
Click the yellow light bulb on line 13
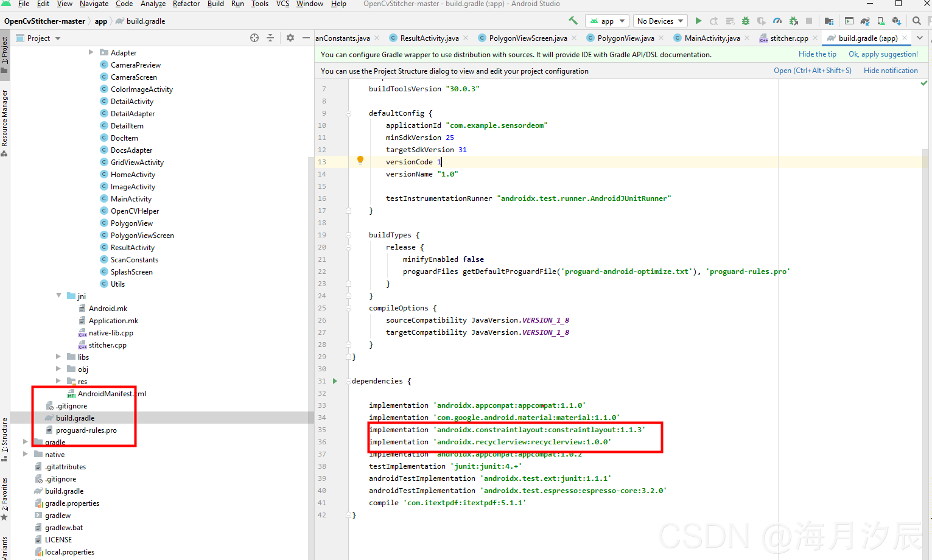(x=360, y=160)
